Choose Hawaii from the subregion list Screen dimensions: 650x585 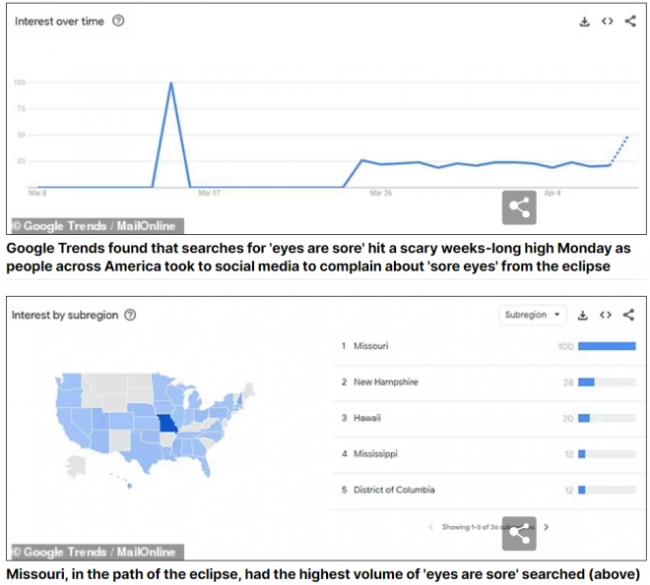[x=367, y=418]
